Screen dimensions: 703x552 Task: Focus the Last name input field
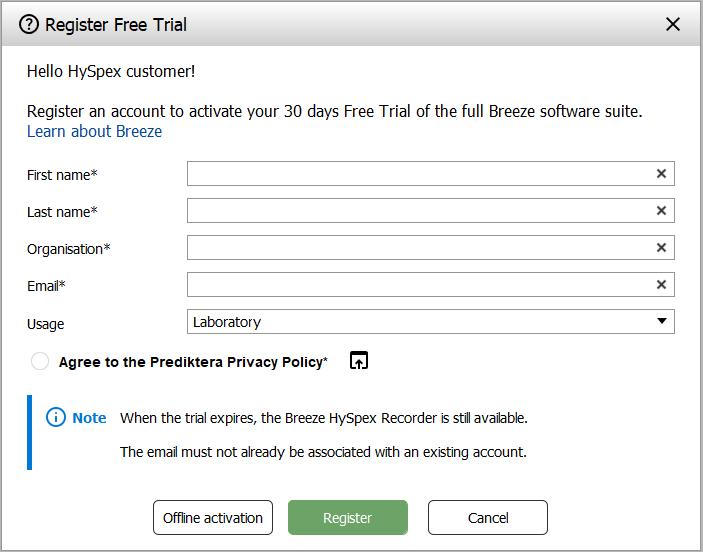click(420, 211)
